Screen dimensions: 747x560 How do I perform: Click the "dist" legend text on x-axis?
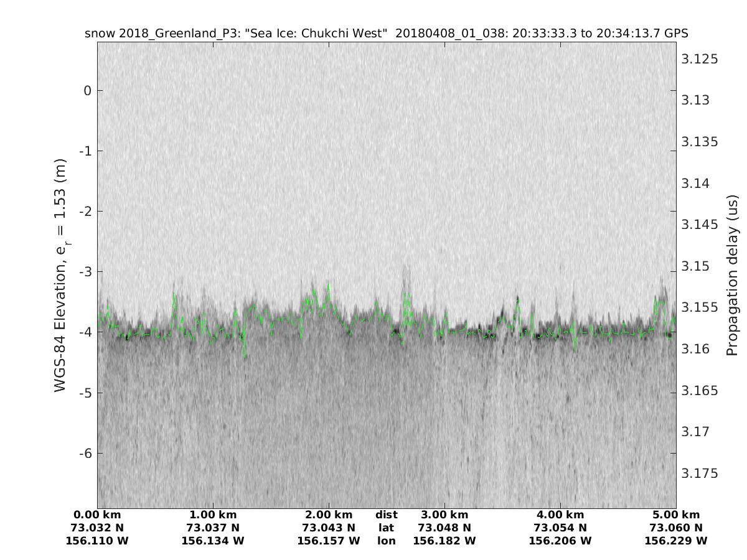[386, 515]
